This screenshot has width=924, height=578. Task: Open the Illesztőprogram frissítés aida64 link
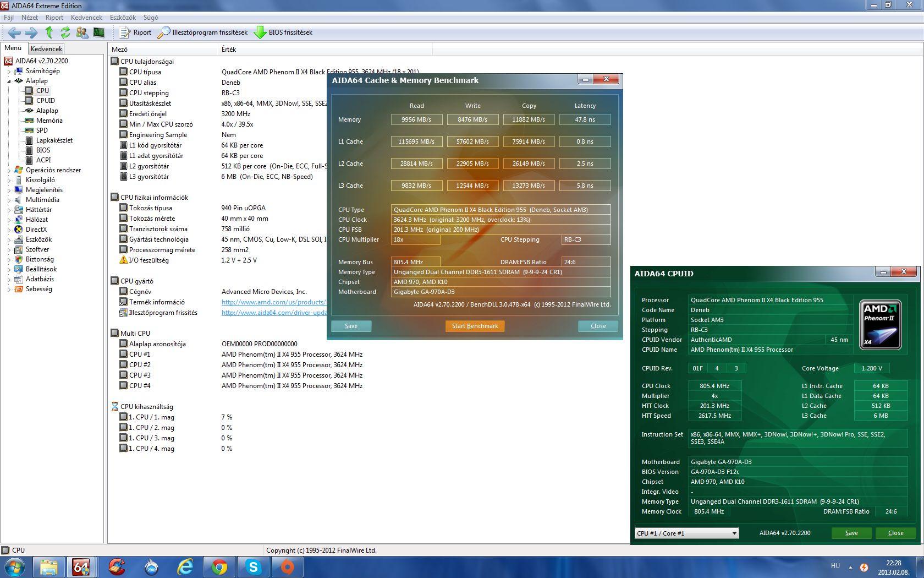(274, 313)
